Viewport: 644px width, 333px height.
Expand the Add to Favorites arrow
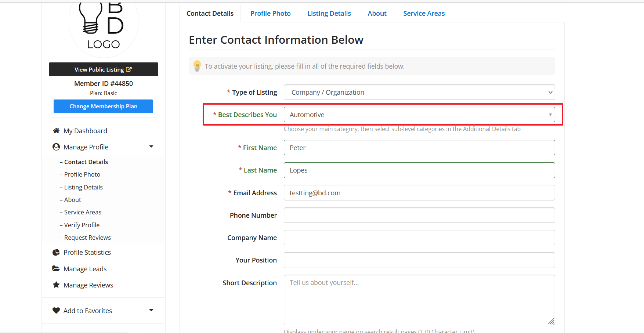pos(151,310)
